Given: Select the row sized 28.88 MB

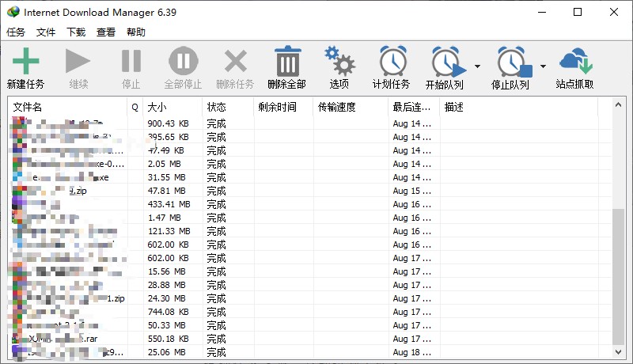Looking at the screenshot, I should 310,285.
